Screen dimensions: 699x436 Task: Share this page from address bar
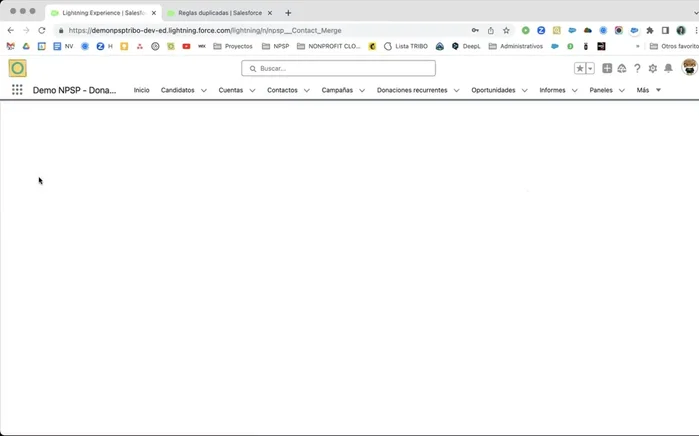[x=491, y=30]
